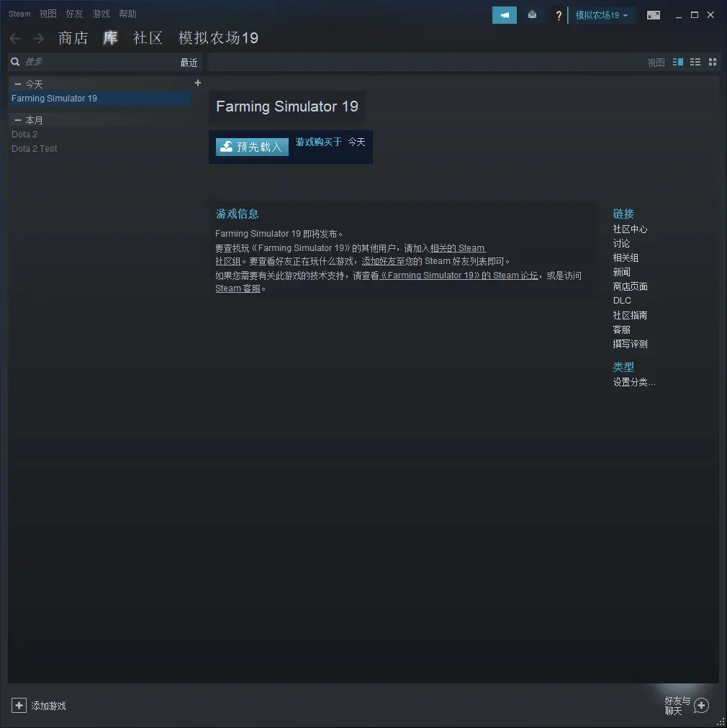727x728 pixels.
Task: Go to the 社区 tab
Action: pyautogui.click(x=148, y=38)
